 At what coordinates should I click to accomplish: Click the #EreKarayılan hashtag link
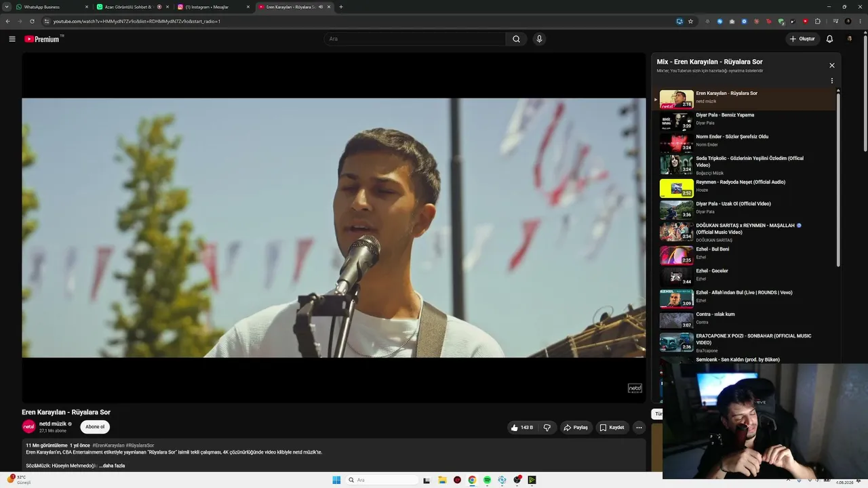(108, 445)
